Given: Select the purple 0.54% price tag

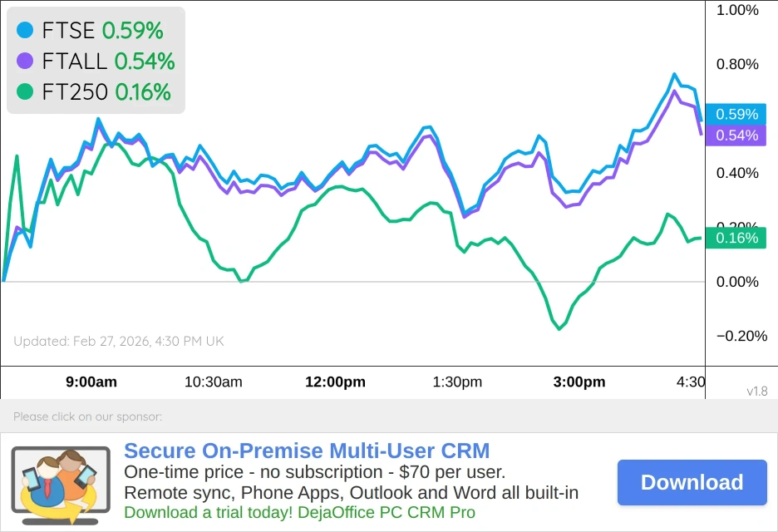Looking at the screenshot, I should pyautogui.click(x=735, y=134).
